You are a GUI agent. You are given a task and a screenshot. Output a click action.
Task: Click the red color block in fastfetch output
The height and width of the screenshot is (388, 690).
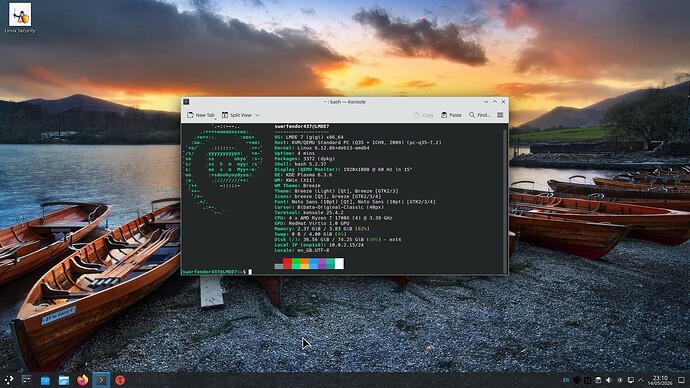[287, 264]
